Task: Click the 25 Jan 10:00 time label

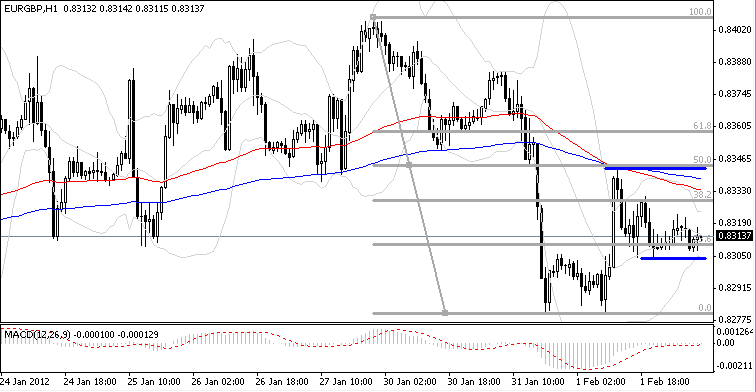Action: click(x=154, y=381)
